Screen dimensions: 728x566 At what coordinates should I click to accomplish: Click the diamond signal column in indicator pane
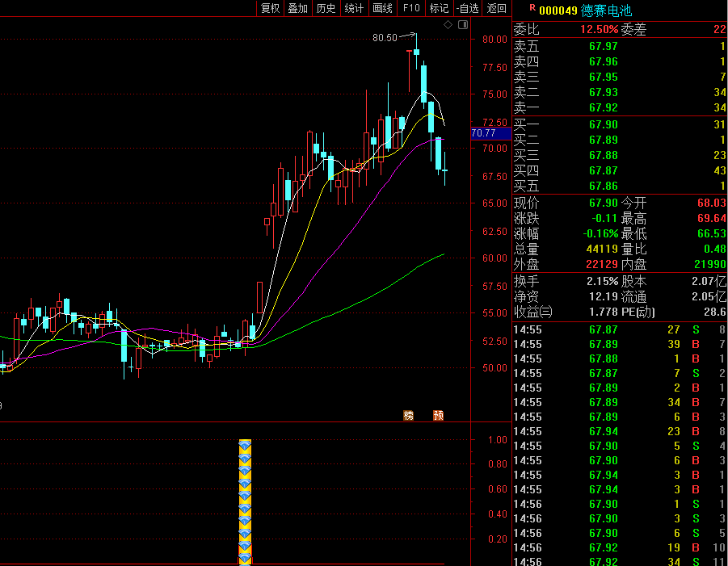click(x=245, y=501)
